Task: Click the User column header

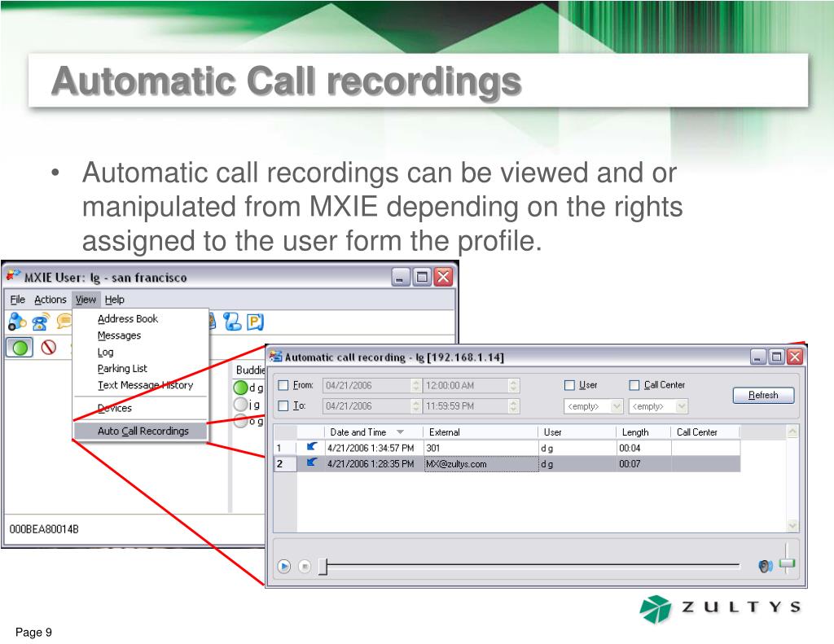Action: tap(577, 432)
